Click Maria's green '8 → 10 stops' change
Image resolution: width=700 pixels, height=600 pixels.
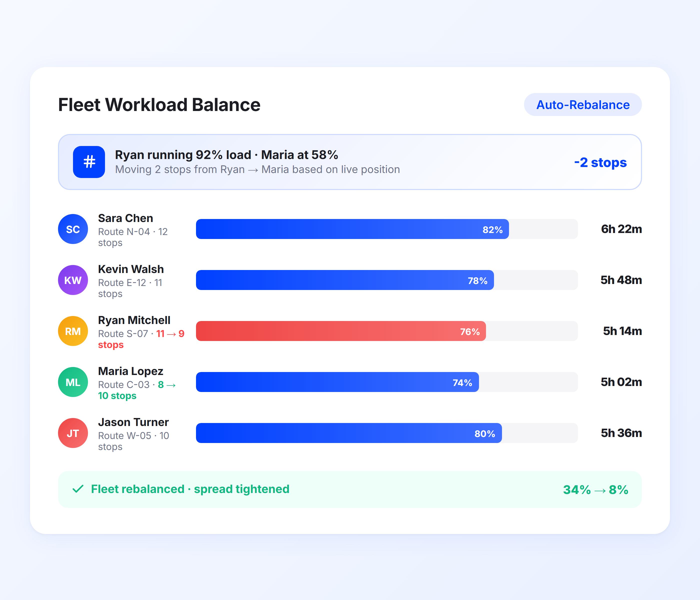click(137, 390)
